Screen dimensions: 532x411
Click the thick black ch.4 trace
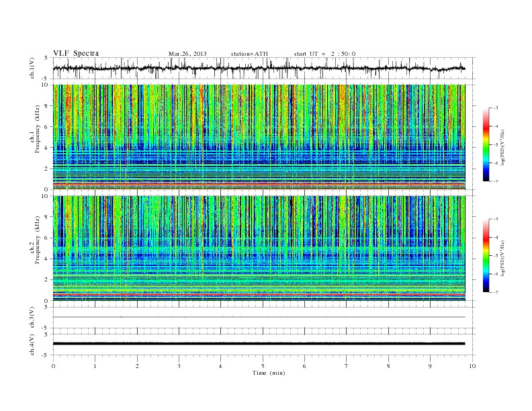[x=259, y=344]
